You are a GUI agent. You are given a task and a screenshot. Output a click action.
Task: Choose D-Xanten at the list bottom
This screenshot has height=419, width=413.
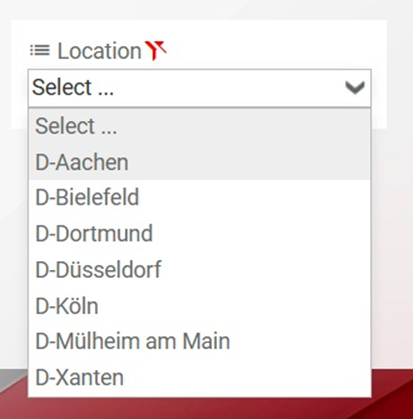tap(199, 378)
